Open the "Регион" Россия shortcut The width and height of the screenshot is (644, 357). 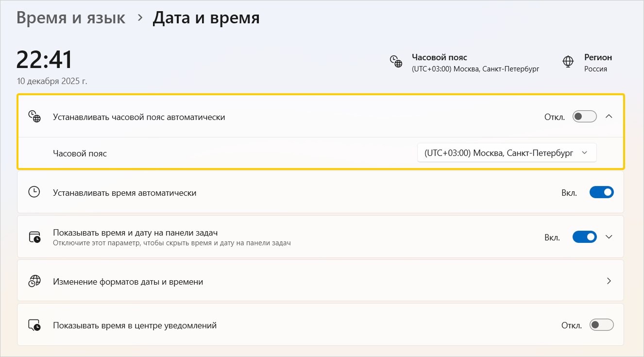pyautogui.click(x=597, y=63)
